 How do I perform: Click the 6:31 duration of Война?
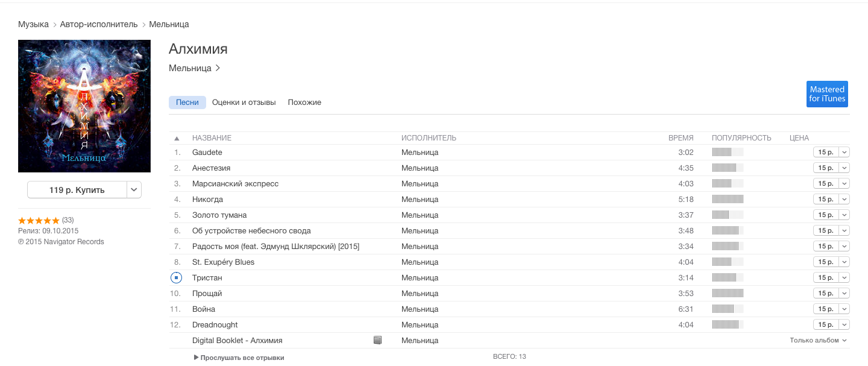tap(686, 309)
